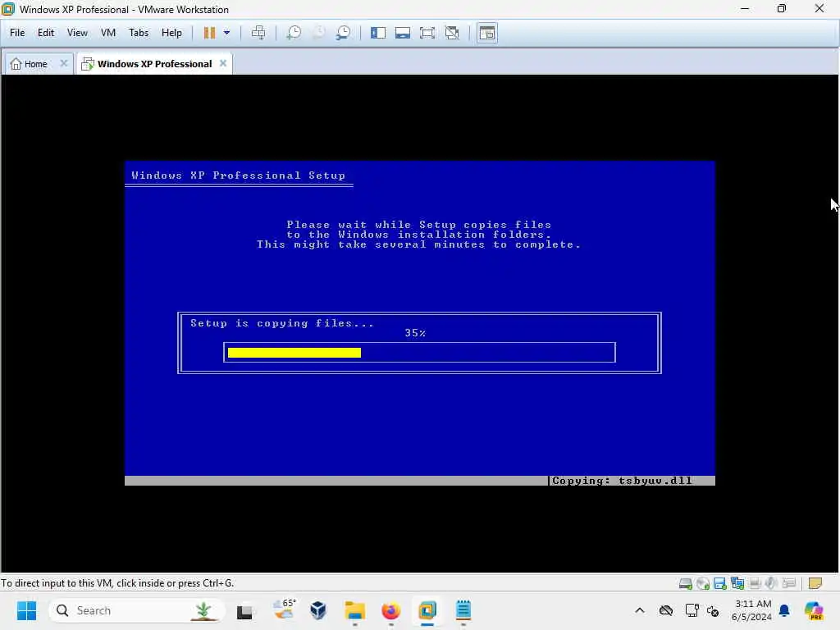Toggle the library sidebar panel

[378, 33]
